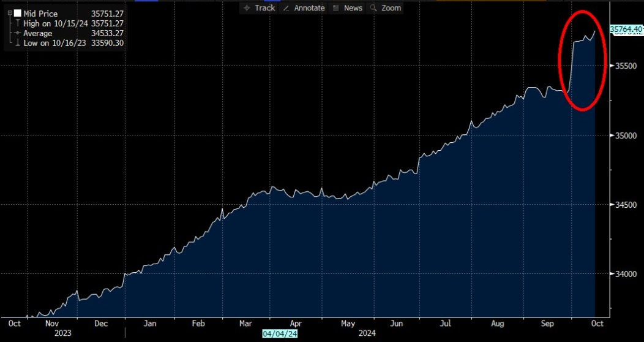Click the Mar month axis label
644x342 pixels.
point(245,324)
